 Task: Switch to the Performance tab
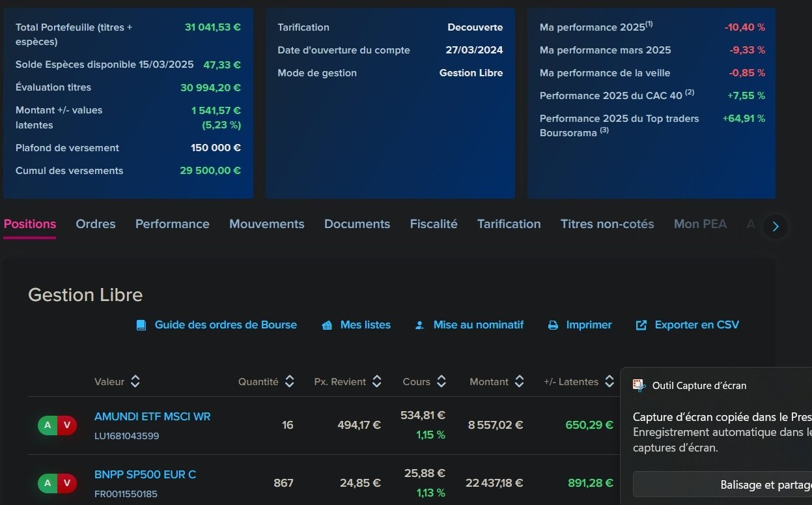tap(173, 224)
